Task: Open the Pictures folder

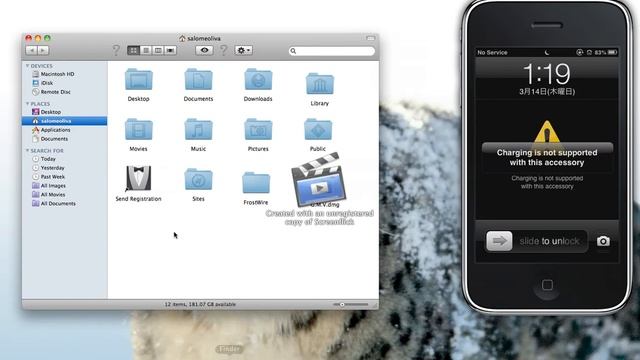Action: pos(258,129)
